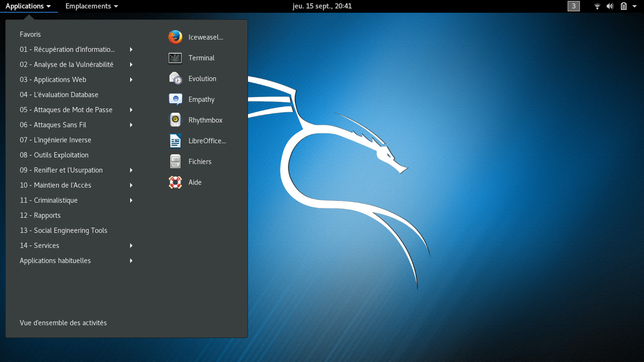Expand the 11 - Criminalistique arrow
644x362 pixels.
131,200
